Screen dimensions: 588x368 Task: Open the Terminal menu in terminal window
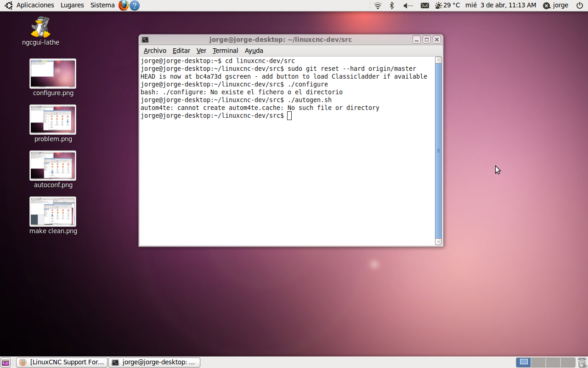(x=225, y=51)
